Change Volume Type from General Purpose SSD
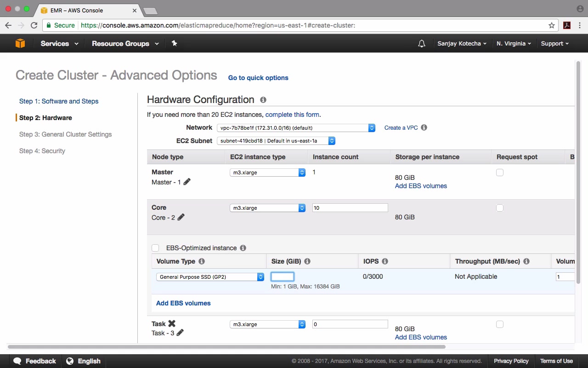This screenshot has height=368, width=588. 210,277
